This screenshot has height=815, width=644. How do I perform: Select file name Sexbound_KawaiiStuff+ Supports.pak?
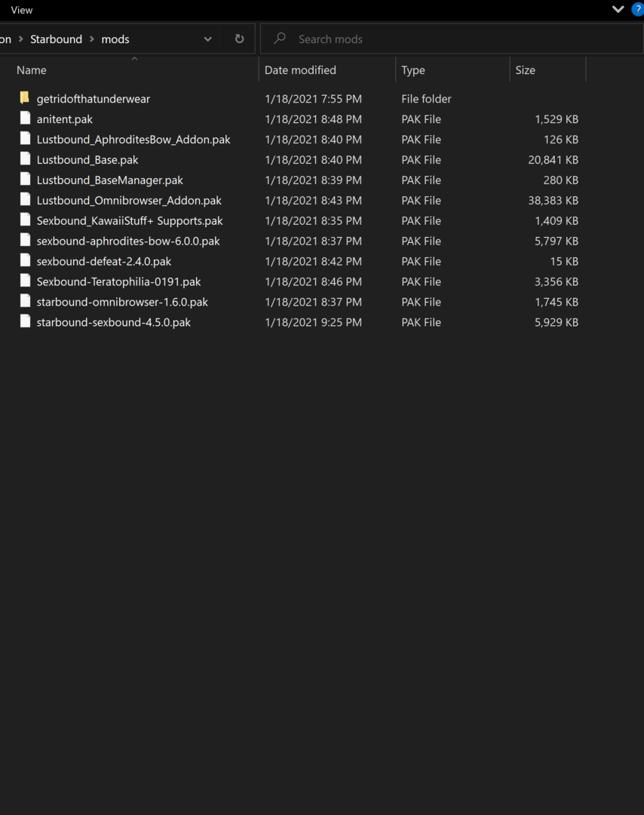pos(129,220)
